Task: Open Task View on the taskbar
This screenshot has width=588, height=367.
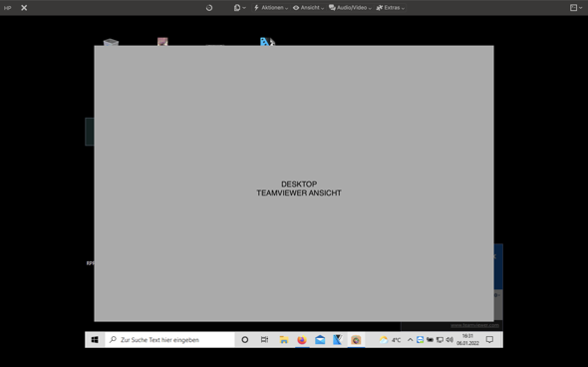Action: (x=264, y=340)
